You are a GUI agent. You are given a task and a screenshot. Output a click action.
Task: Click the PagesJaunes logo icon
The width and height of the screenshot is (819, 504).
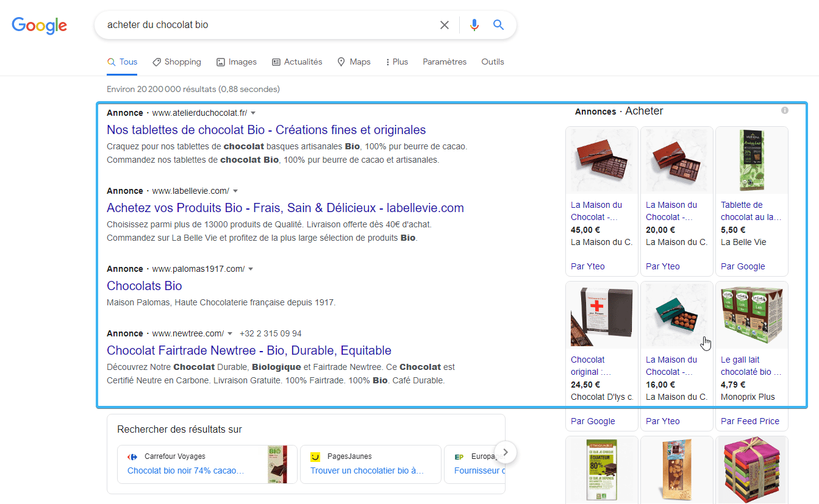tap(315, 456)
